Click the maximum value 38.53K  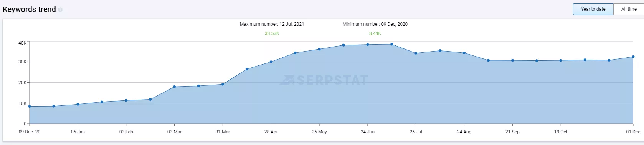pos(272,33)
